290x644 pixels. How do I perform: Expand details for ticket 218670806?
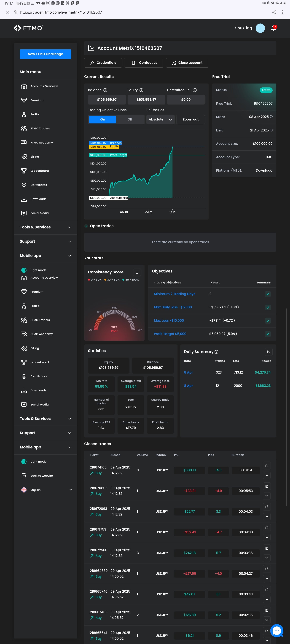point(267,496)
